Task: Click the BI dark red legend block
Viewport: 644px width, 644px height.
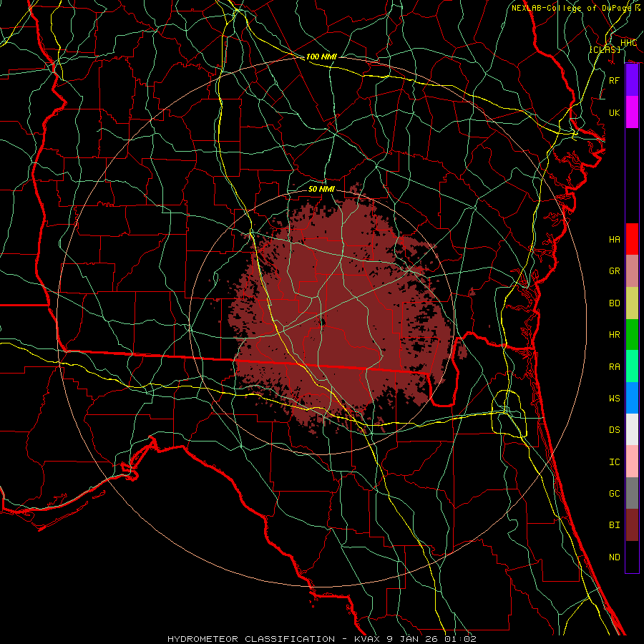Action: [x=632, y=525]
